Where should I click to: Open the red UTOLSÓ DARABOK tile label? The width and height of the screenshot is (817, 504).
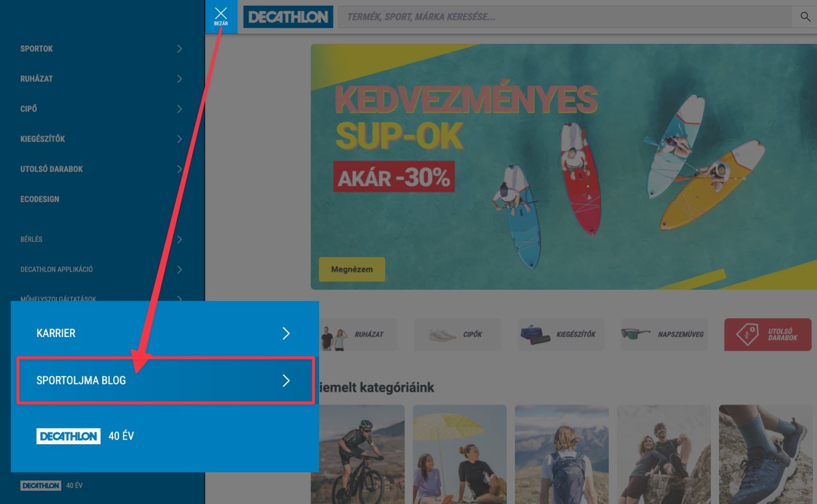point(782,334)
